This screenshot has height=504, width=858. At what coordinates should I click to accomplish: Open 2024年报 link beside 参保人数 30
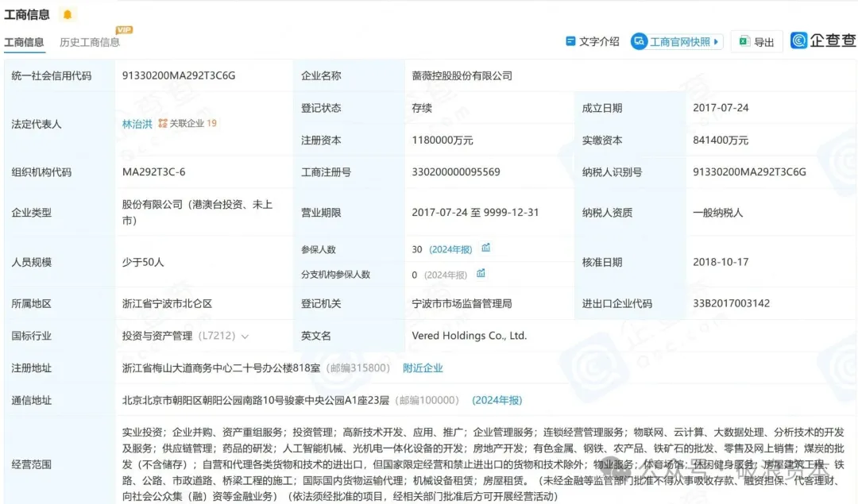coord(450,249)
